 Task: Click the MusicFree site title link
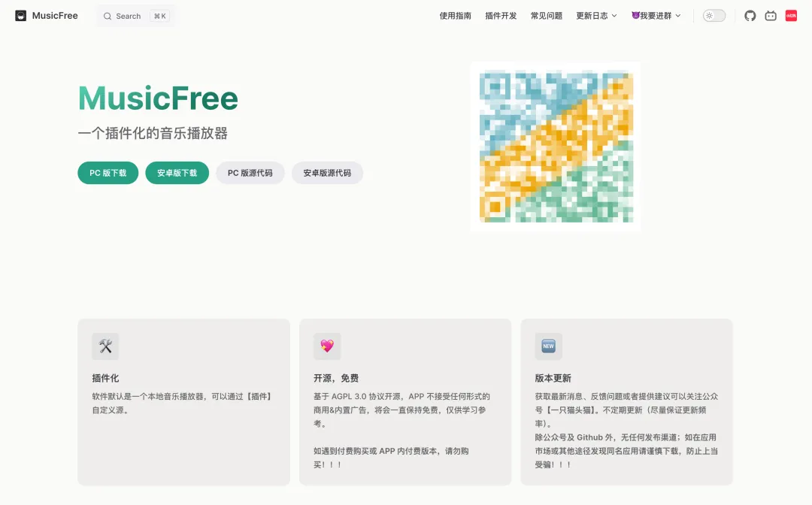55,16
